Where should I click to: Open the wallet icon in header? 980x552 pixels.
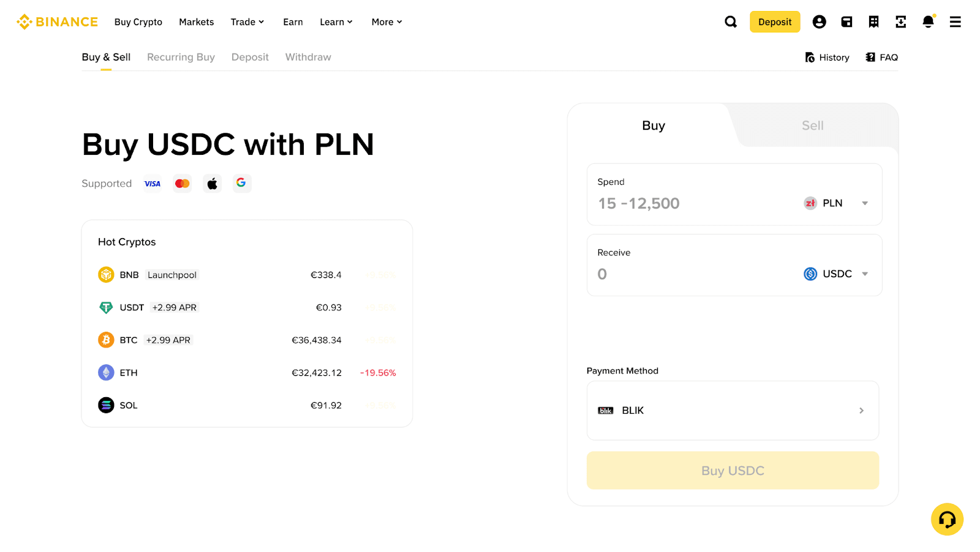pyautogui.click(x=846, y=22)
